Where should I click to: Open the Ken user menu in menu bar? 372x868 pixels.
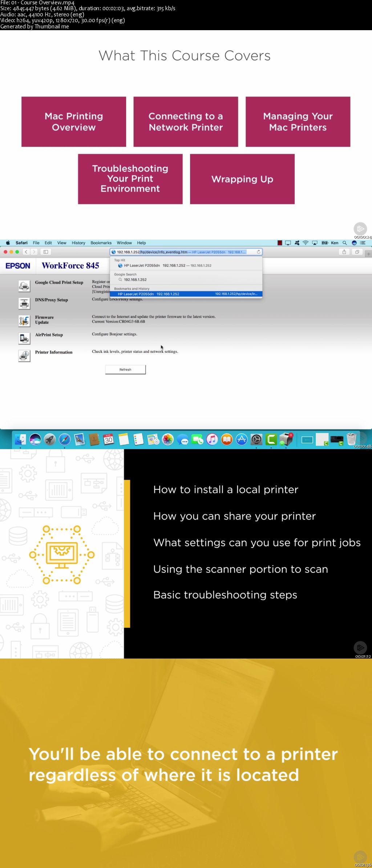pyautogui.click(x=335, y=243)
